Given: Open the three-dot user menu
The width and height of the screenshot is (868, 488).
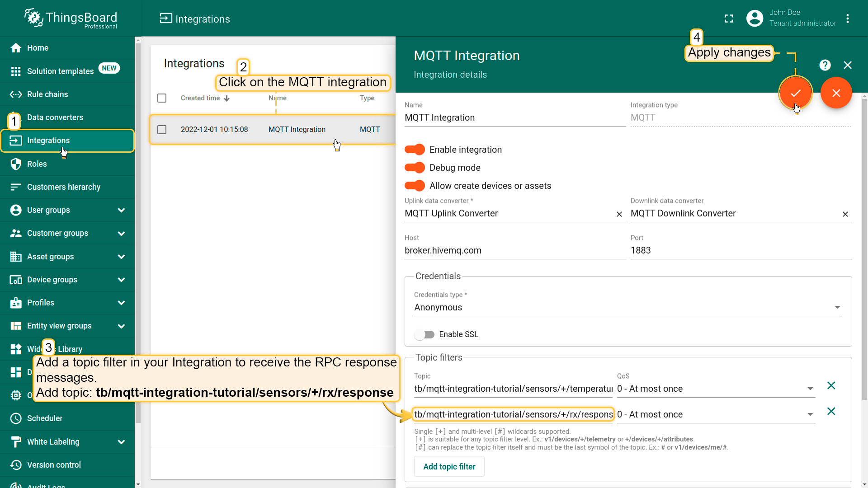Looking at the screenshot, I should (x=848, y=19).
